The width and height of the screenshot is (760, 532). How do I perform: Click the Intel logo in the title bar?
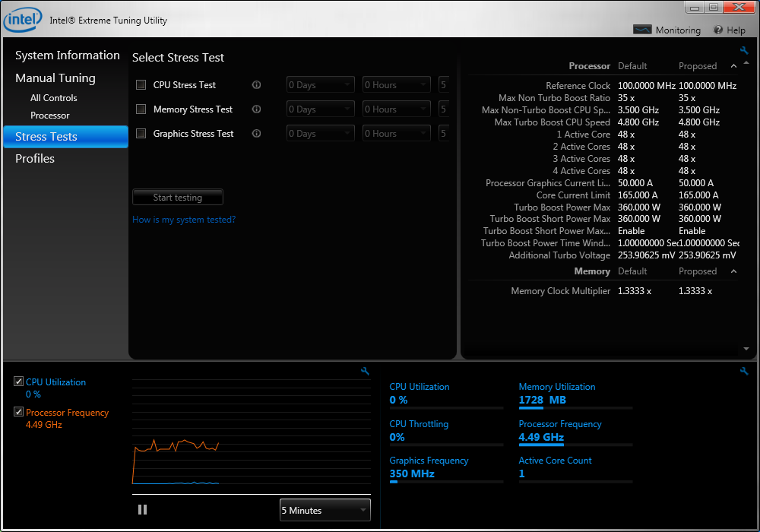pos(23,20)
